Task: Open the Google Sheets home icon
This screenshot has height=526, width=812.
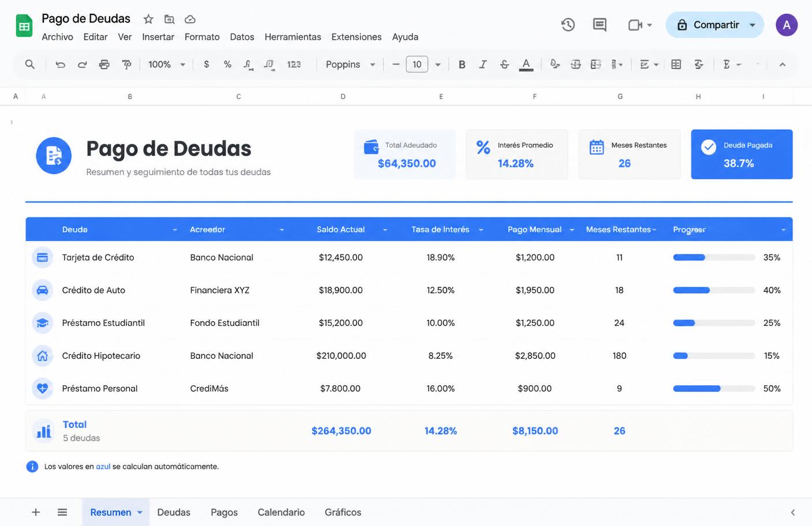Action: click(24, 25)
